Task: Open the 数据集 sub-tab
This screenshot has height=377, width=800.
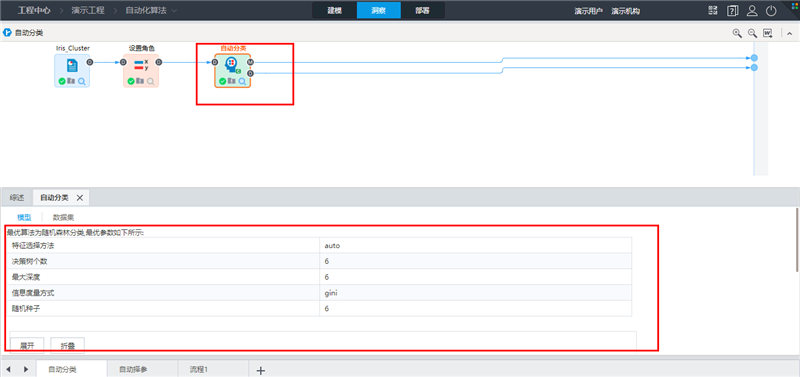Action: click(63, 217)
